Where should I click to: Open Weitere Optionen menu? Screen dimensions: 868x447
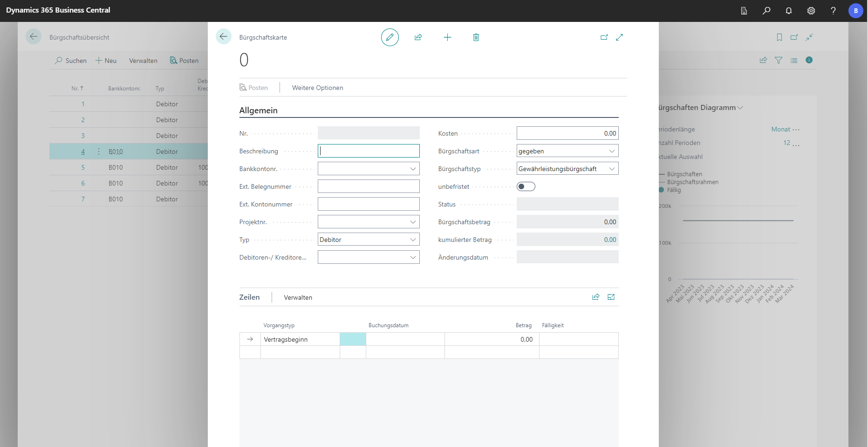(x=317, y=88)
